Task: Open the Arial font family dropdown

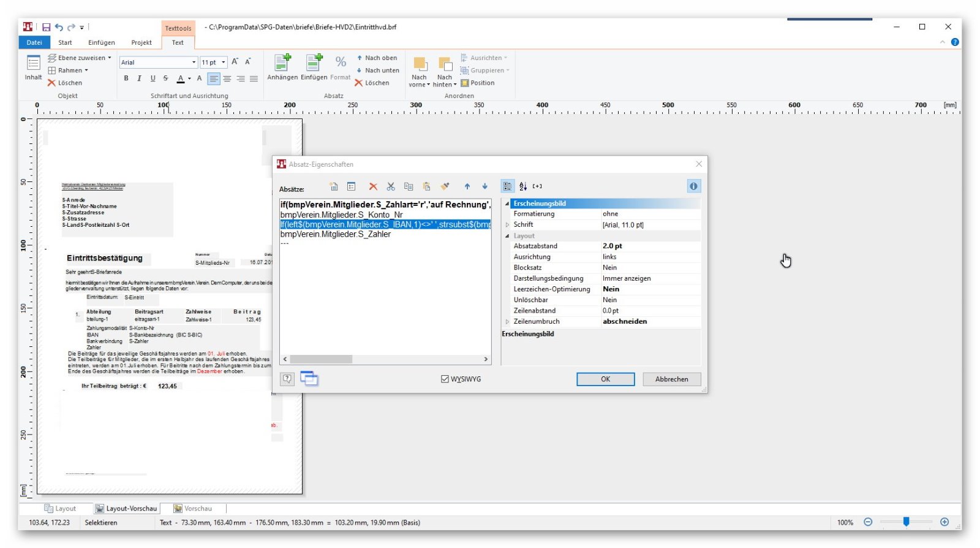Action: pyautogui.click(x=194, y=63)
